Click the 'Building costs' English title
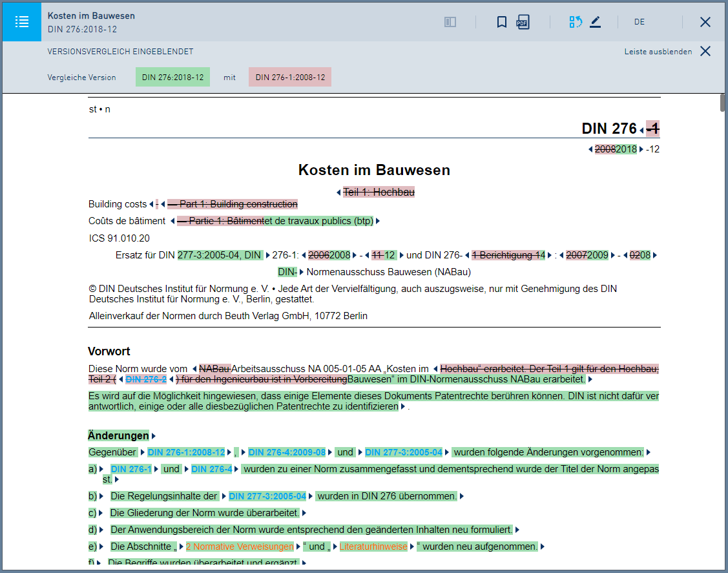 coord(118,204)
